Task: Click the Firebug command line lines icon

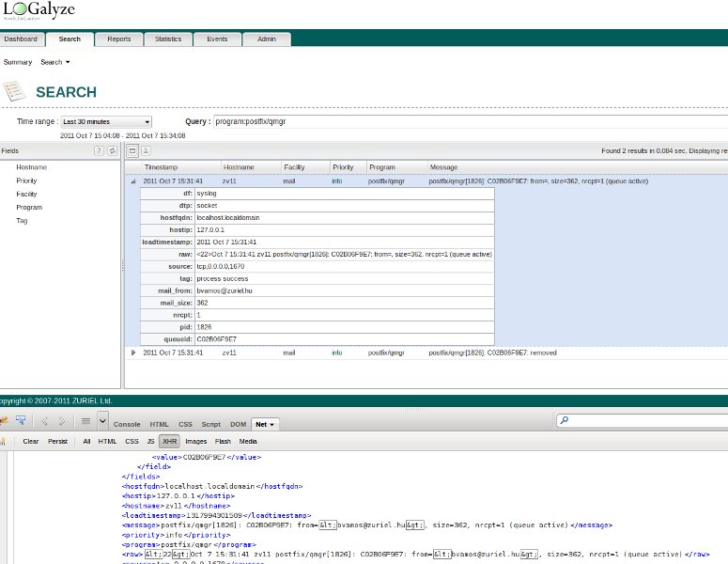Action: (85, 422)
